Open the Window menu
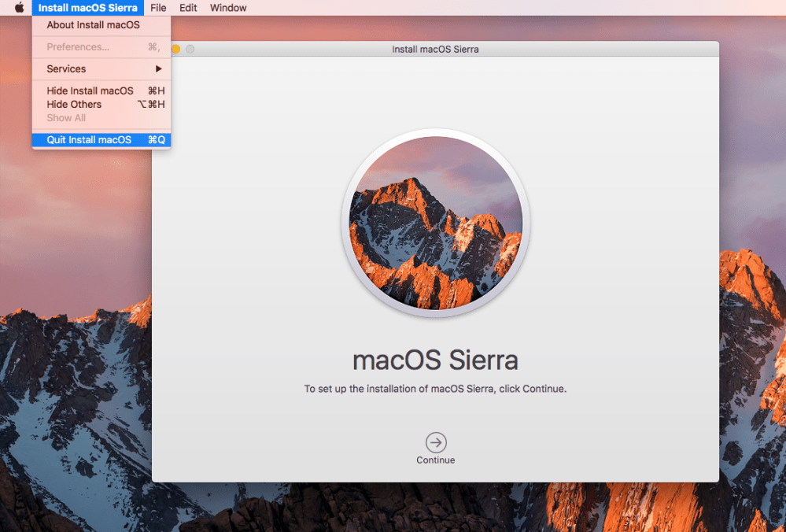The image size is (786, 532). 228,8
